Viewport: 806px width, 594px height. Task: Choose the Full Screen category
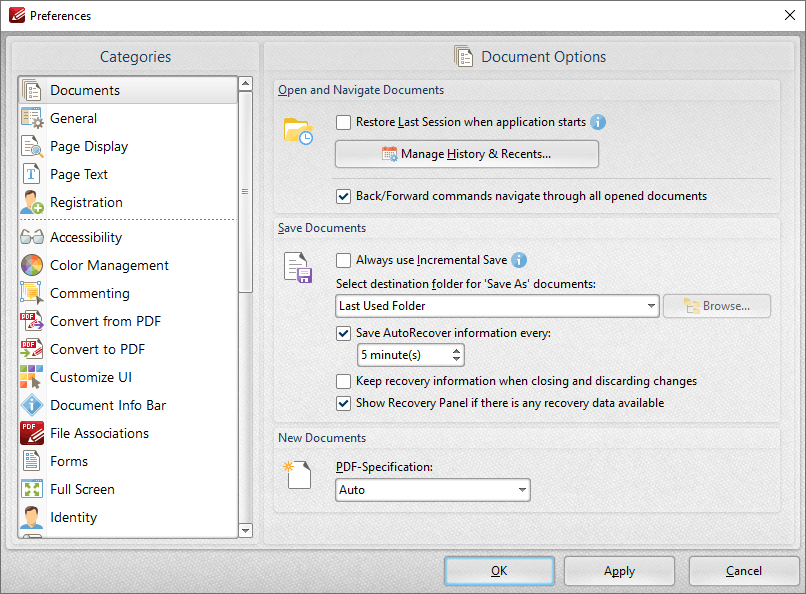click(128, 489)
